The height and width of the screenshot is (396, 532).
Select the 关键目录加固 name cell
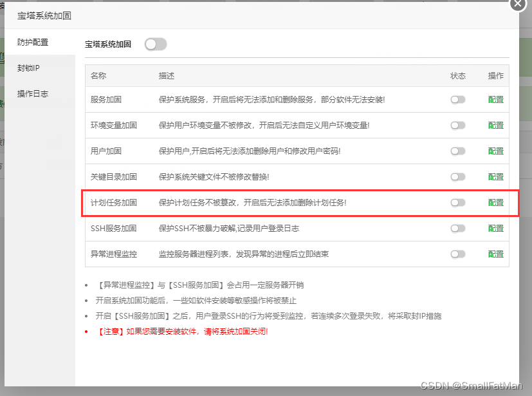click(114, 177)
